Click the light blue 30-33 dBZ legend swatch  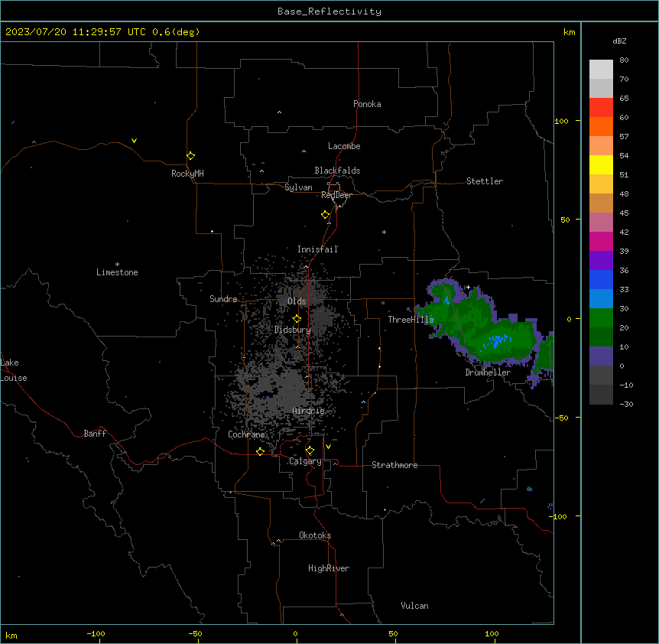[601, 299]
